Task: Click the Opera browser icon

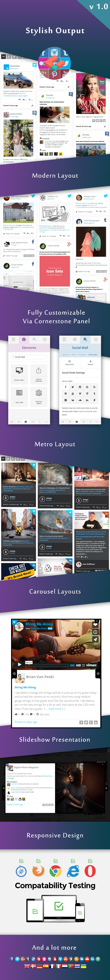Action: 90,871
